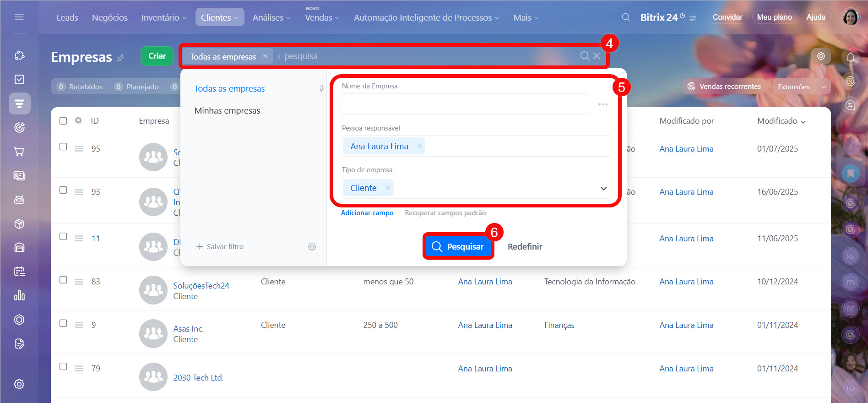868x403 pixels.
Task: Open page settings gear near Vendas recorrentes
Action: tap(821, 56)
